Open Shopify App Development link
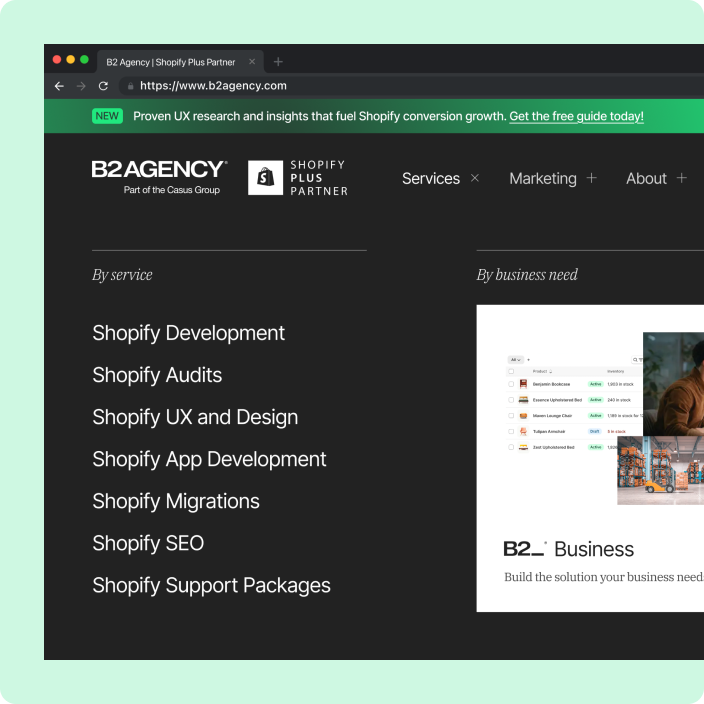This screenshot has height=704, width=704. (209, 460)
